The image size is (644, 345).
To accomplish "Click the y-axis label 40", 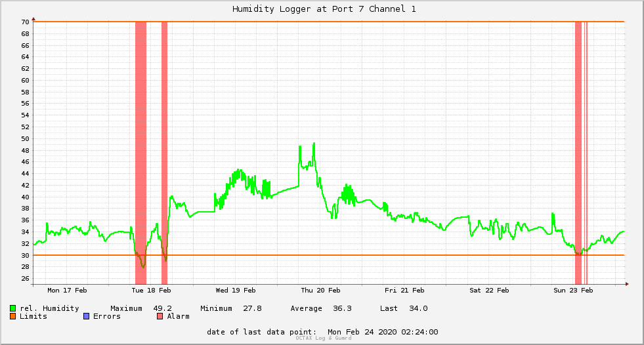I will [x=26, y=197].
